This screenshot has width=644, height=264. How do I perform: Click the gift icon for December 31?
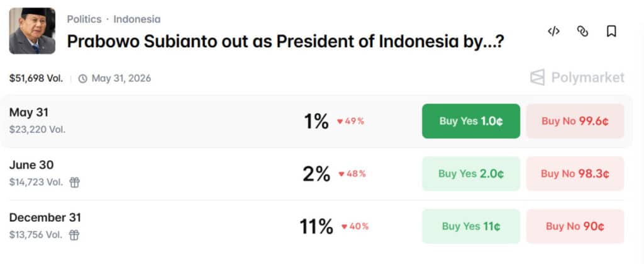(x=74, y=235)
